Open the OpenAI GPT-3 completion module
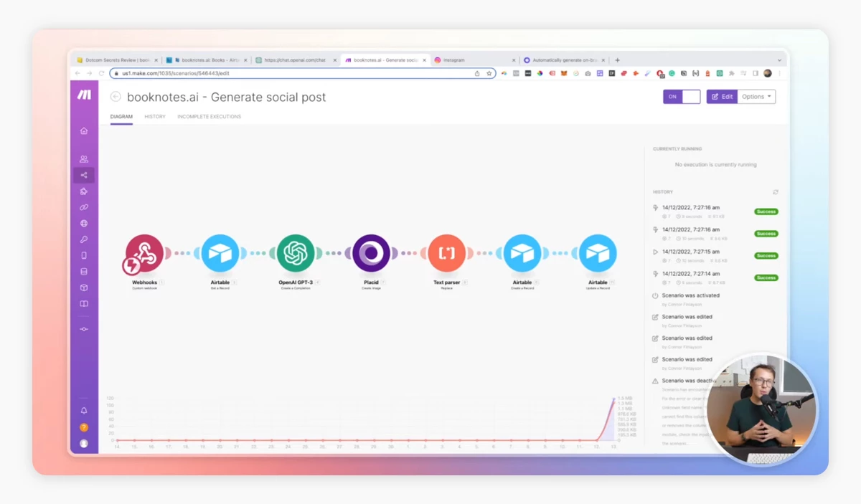 [x=296, y=253]
